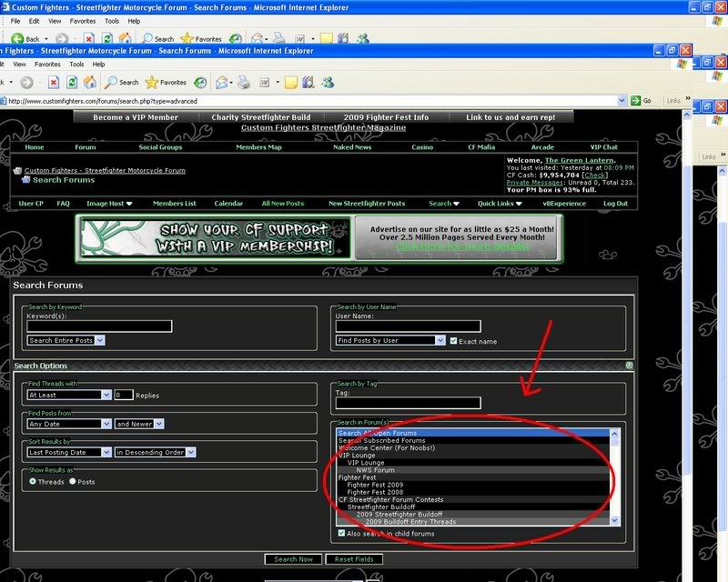Click the forum icon beside the breadcrumb link

(17, 171)
